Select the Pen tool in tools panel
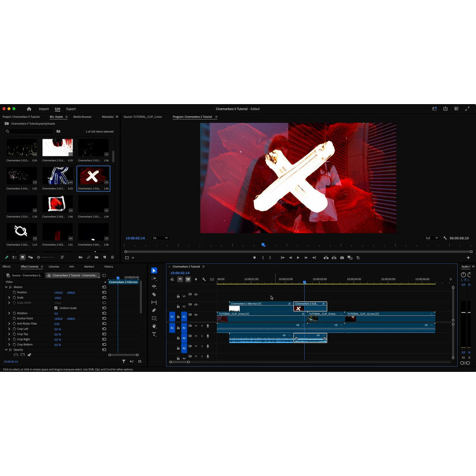This screenshot has height=476, width=476. (x=154, y=310)
